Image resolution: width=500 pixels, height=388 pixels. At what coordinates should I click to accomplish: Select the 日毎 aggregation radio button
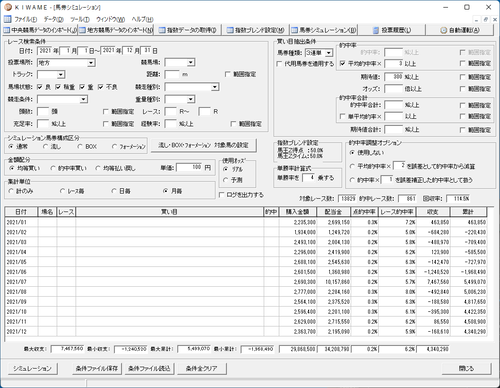click(114, 191)
